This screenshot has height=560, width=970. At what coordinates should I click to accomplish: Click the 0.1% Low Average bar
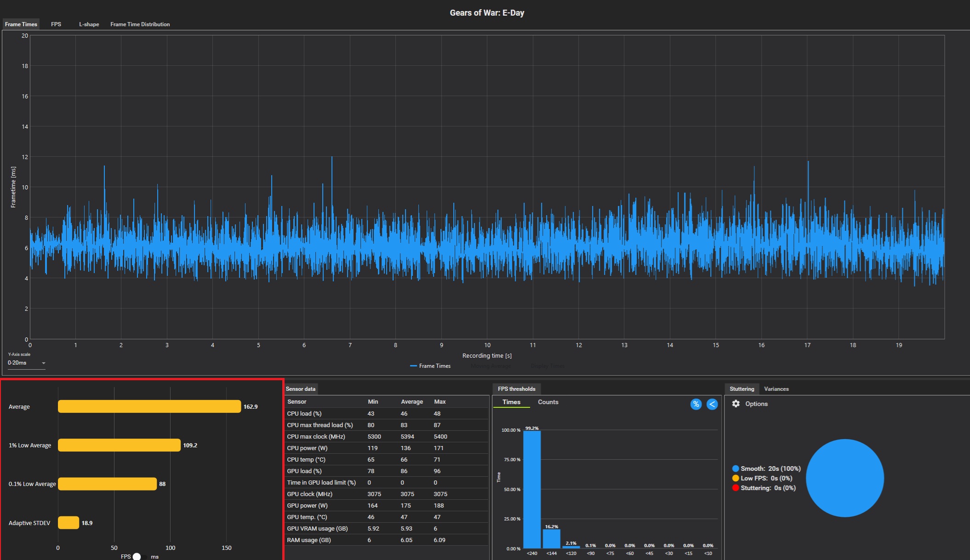(x=107, y=484)
